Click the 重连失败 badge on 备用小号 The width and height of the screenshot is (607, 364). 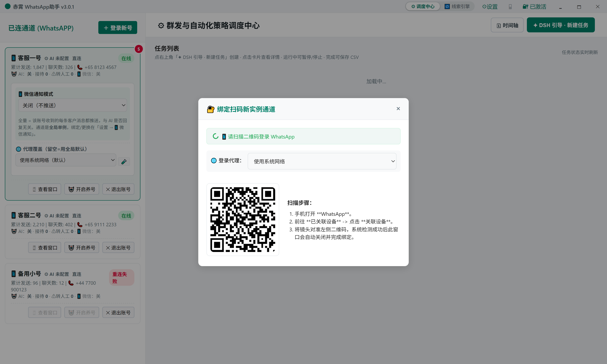click(x=121, y=277)
